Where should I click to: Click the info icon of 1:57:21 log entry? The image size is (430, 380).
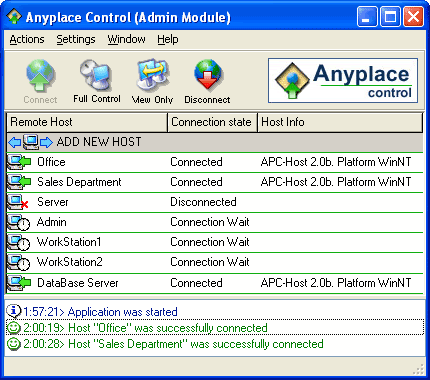coord(13,311)
